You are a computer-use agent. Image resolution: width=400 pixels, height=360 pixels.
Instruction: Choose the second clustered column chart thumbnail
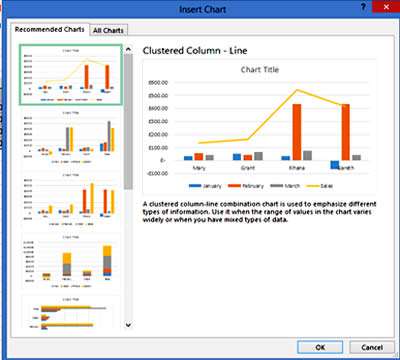71,137
